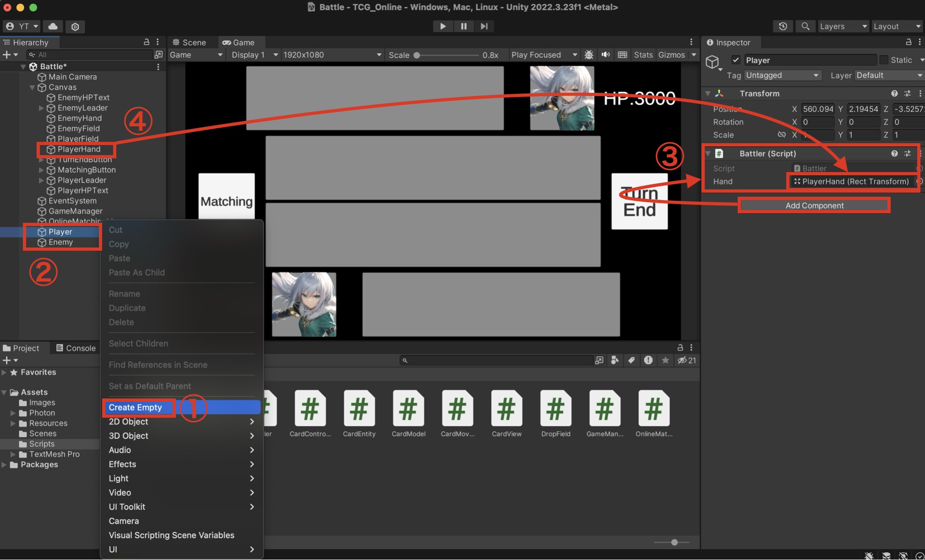Click the Play button in the toolbar
This screenshot has width=925, height=560.
click(442, 26)
